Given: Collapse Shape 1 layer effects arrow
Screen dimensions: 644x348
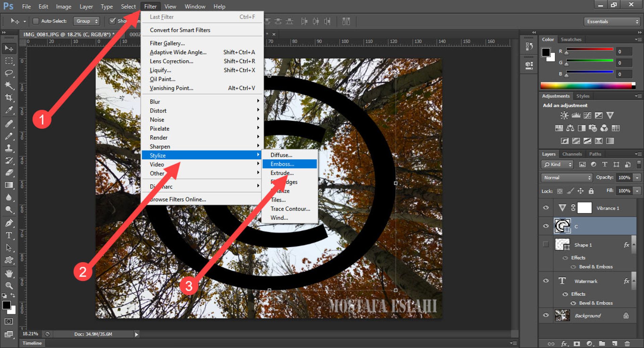Looking at the screenshot, I should coord(634,244).
